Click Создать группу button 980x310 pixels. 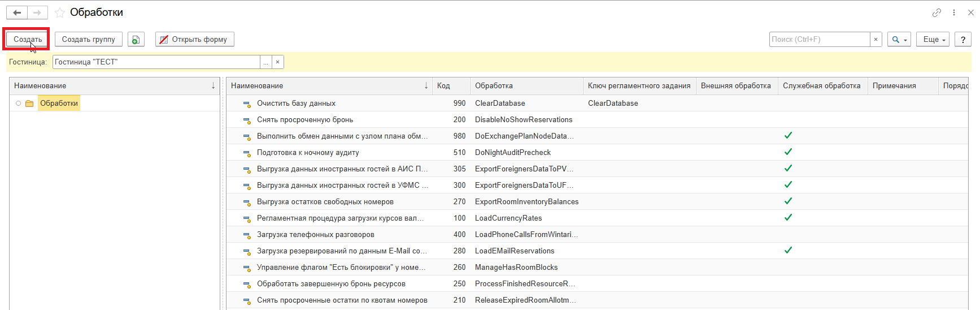tap(89, 39)
